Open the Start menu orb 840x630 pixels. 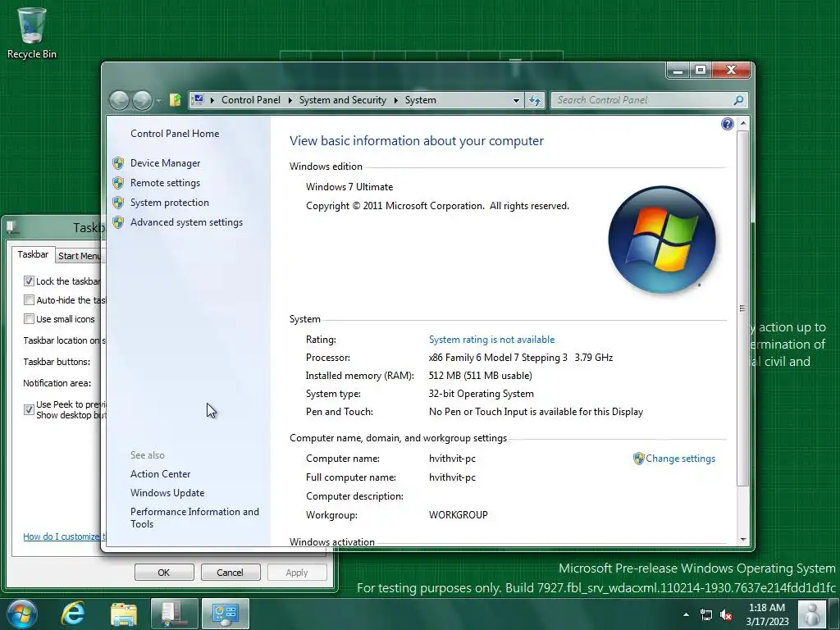[21, 614]
